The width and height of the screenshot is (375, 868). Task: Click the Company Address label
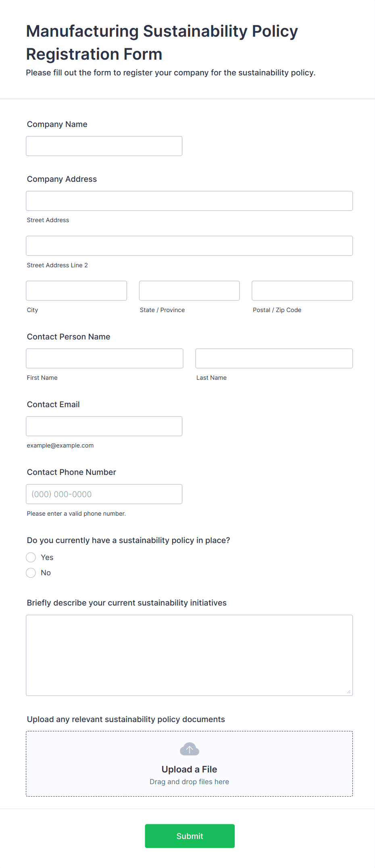point(62,179)
